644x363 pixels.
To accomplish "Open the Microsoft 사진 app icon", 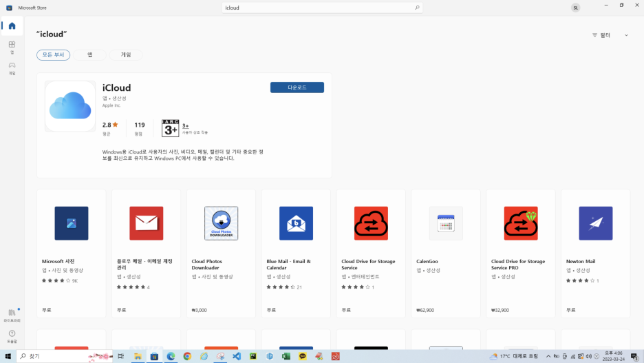I will point(72,223).
